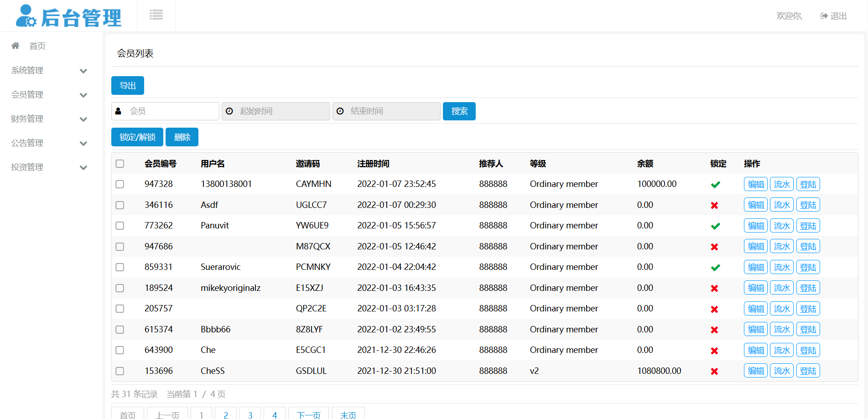Click clock icon in 结束时间 field
Screen dimensions: 868x419
pos(340,111)
